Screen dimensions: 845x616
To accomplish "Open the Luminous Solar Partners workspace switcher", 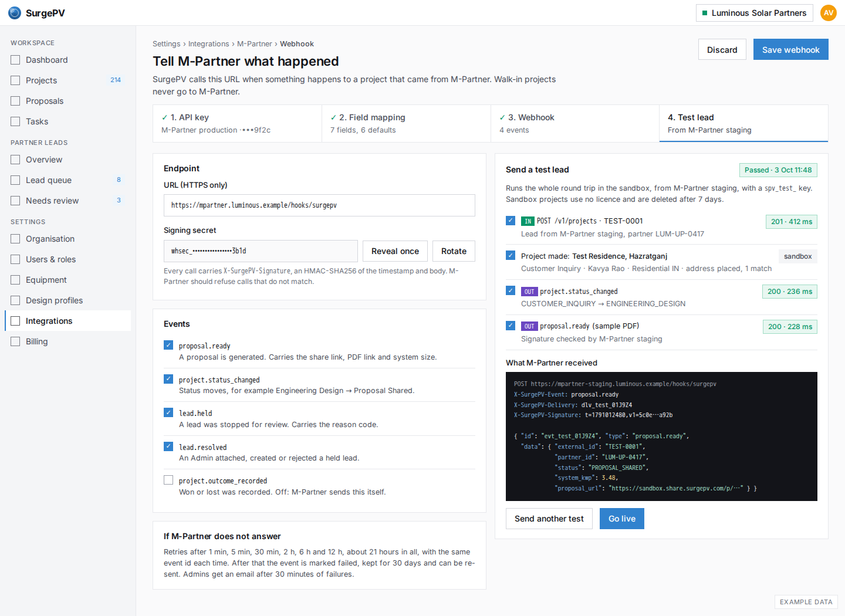I will 755,13.
